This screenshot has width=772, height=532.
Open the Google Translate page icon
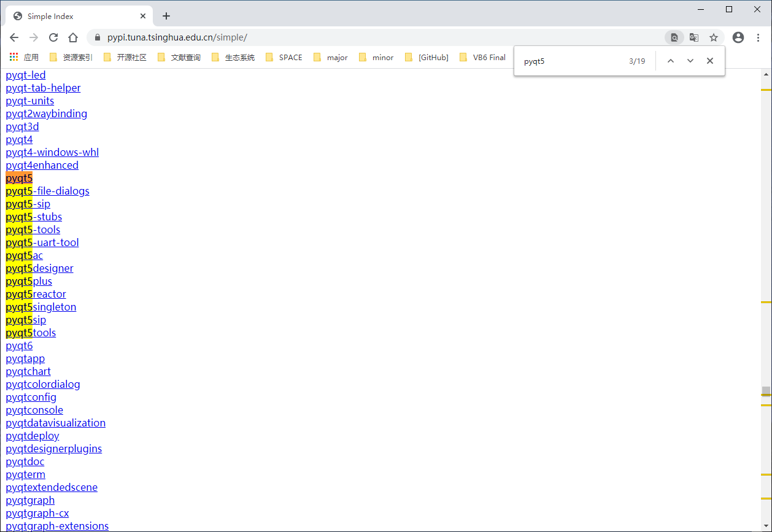click(693, 37)
